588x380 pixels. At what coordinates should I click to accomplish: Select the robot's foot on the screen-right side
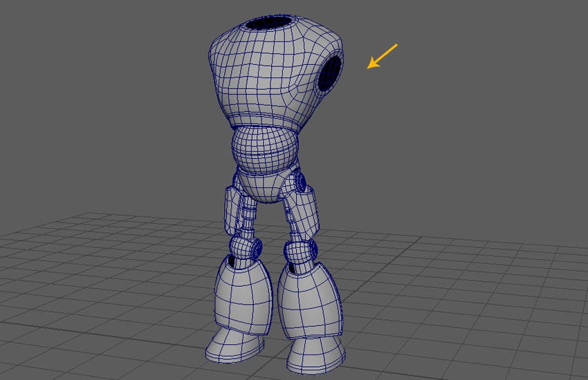tap(315, 355)
